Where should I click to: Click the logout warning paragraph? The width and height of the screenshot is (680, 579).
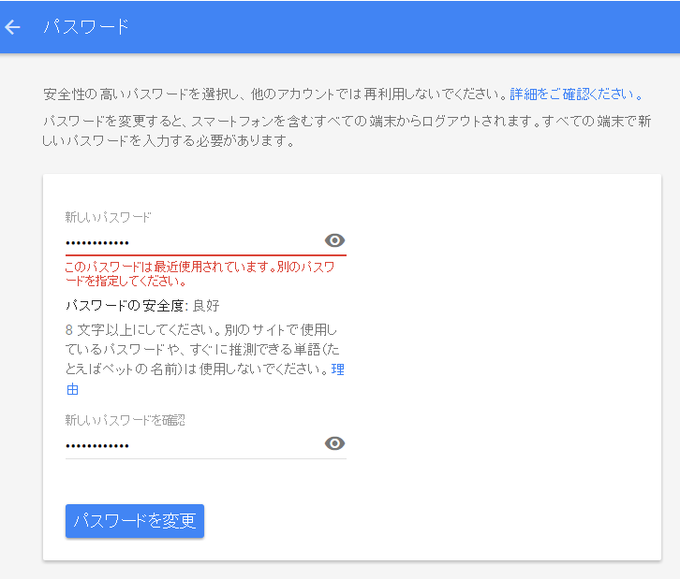347,131
